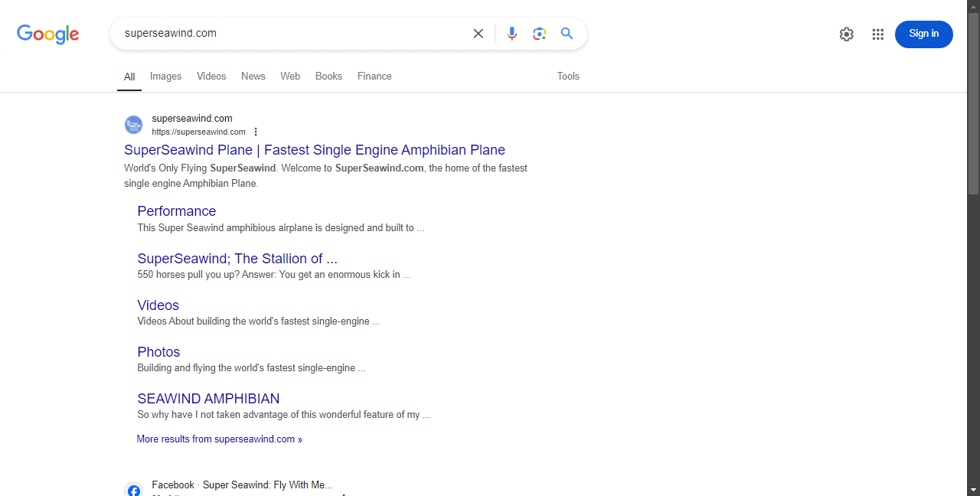
Task: Switch to the Videos search tab
Action: pos(211,77)
